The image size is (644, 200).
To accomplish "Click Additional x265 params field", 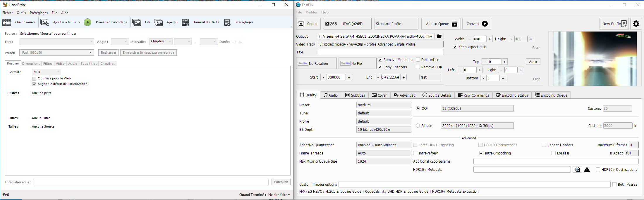I will click(556, 161).
